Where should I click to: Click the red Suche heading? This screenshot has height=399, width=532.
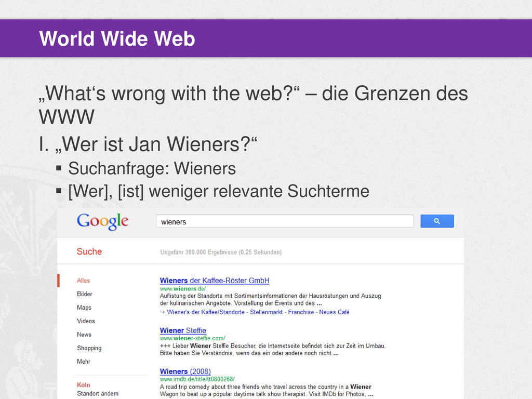click(x=89, y=251)
